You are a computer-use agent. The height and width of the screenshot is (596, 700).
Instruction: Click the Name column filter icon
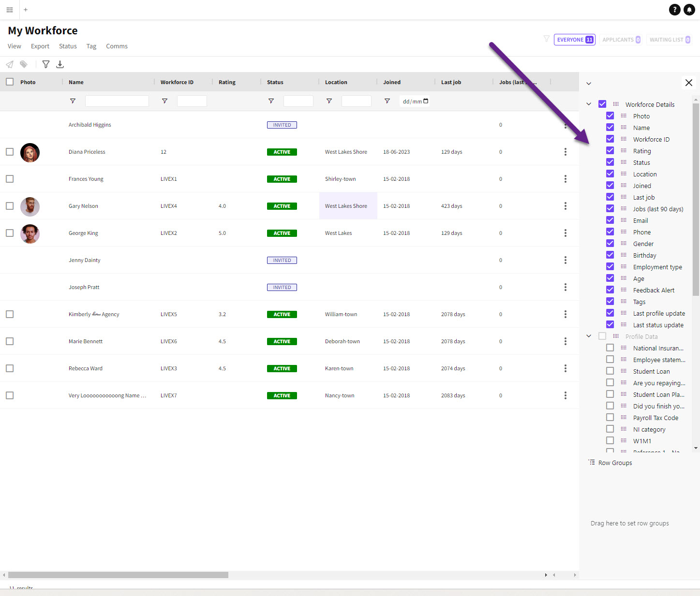[73, 101]
